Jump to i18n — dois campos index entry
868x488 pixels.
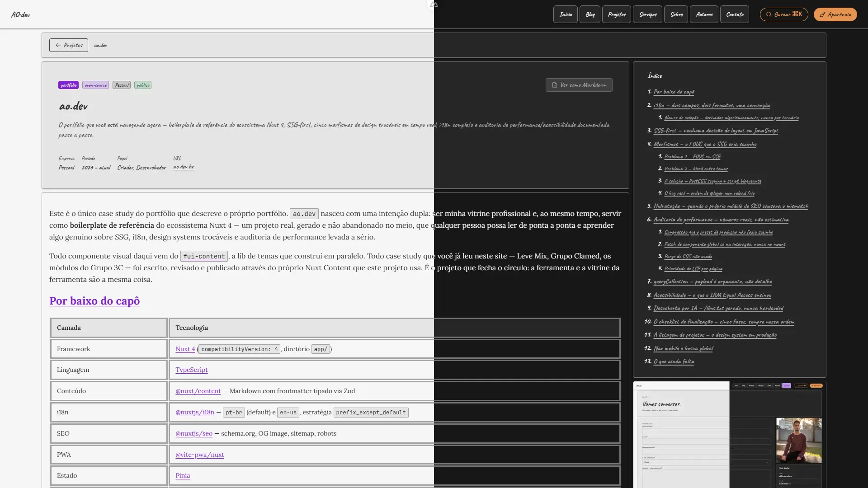712,105
